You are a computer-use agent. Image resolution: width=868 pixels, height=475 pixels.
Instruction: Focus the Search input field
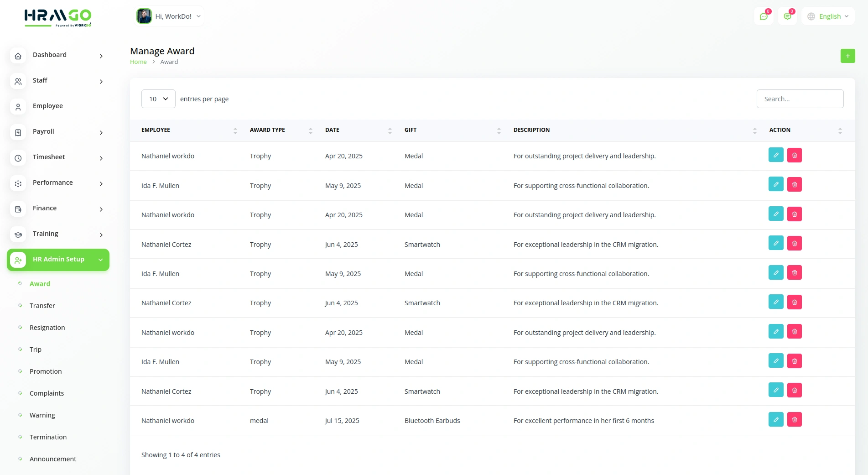click(x=800, y=99)
